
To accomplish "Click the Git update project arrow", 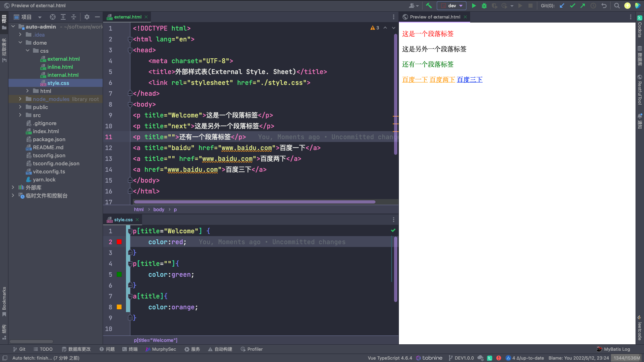I will click(562, 6).
